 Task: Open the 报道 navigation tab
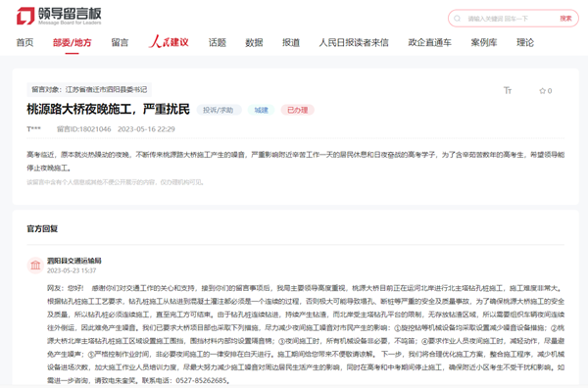291,42
